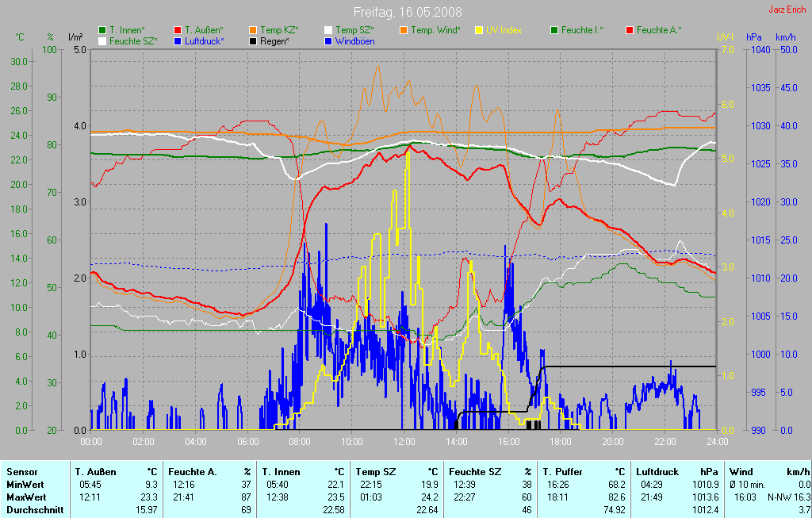Click the Temp SZ maximum value '24.2'

point(431,497)
